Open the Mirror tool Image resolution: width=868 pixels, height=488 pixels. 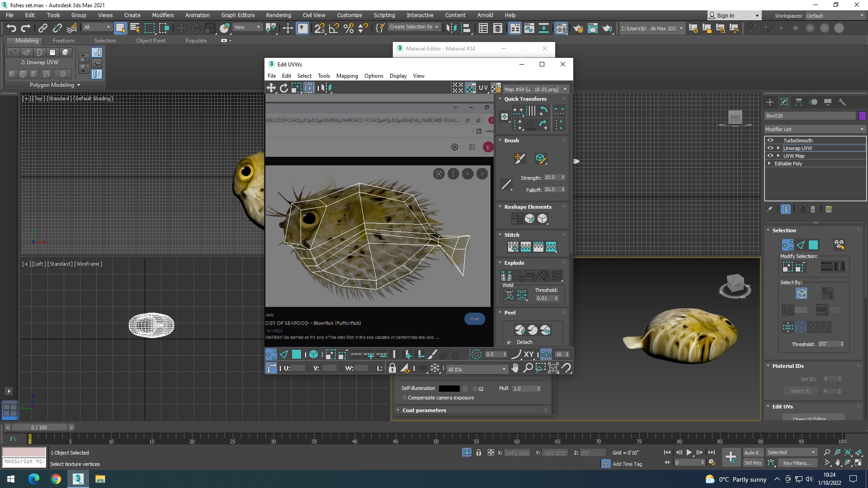tap(451, 28)
